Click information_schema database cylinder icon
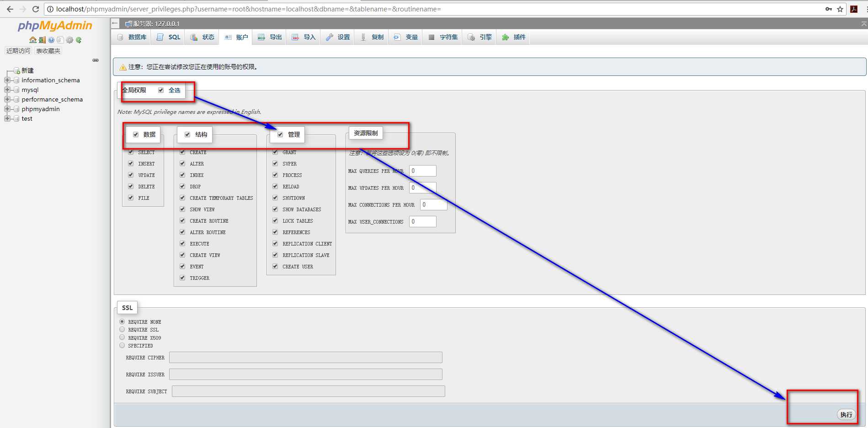 tap(16, 80)
